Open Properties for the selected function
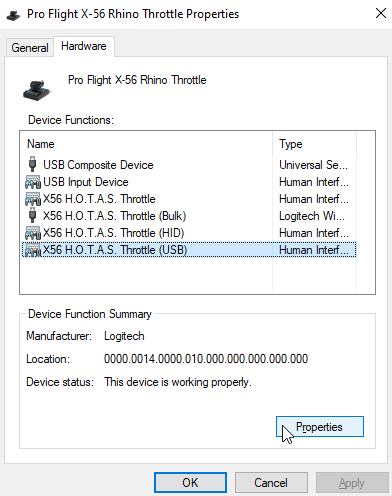This screenshot has width=392, height=496. (x=320, y=427)
